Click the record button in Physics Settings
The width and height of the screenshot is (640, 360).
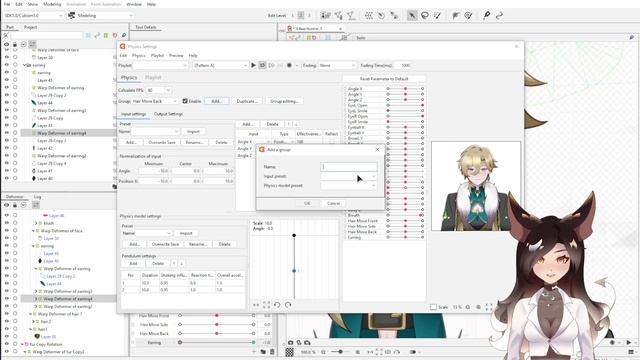[x=289, y=65]
